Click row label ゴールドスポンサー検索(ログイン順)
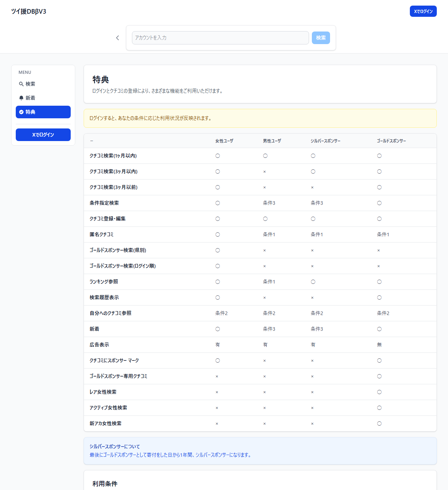448x490 pixels. tap(122, 266)
